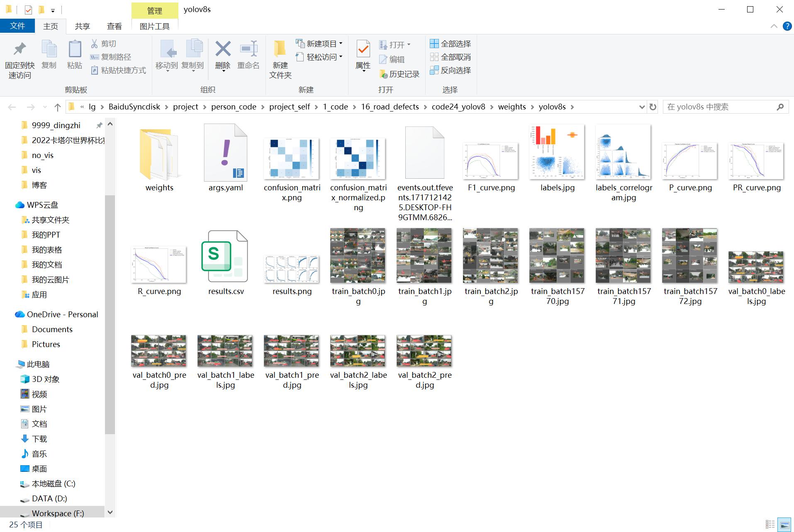Create a new folder with the New Folder icon
The height and width of the screenshot is (532, 794).
pyautogui.click(x=280, y=49)
